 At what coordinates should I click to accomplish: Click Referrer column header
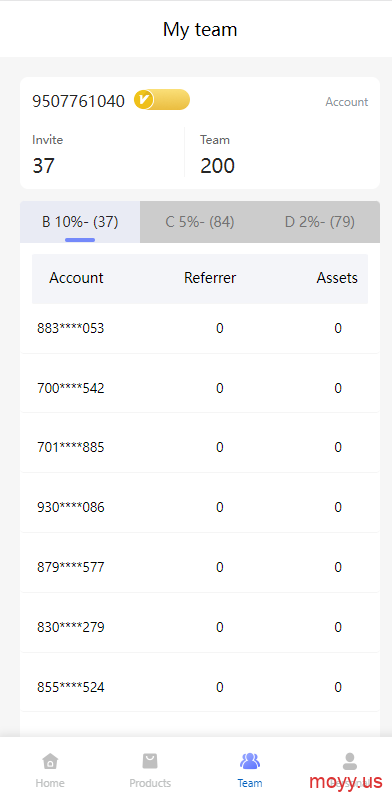click(210, 278)
